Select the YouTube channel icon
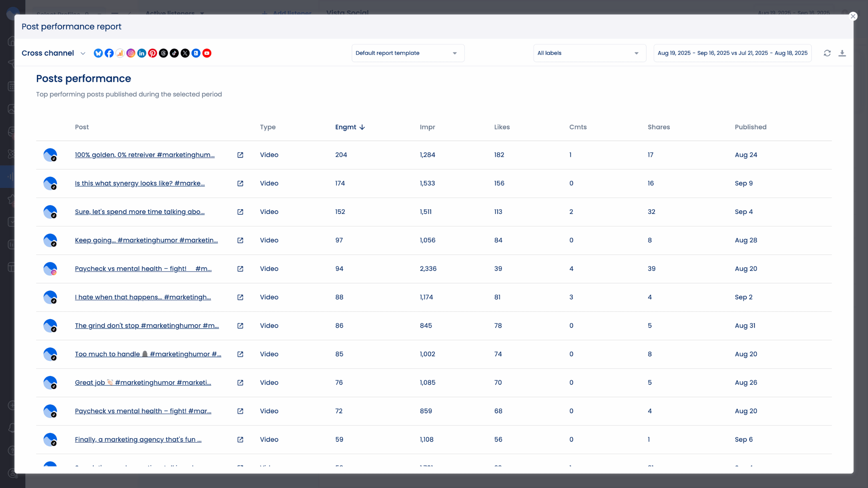The image size is (868, 488). 207,53
